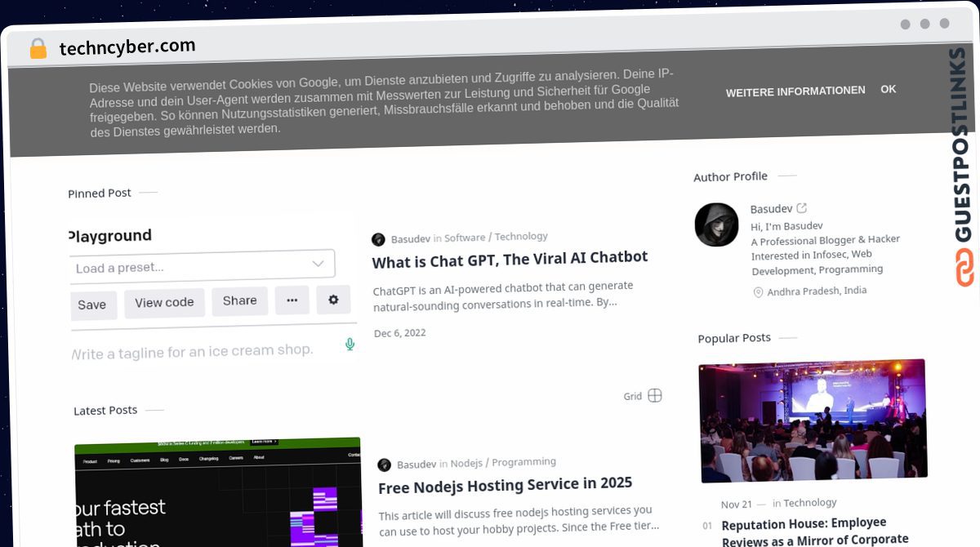Image resolution: width=980 pixels, height=547 pixels.
Task: Open 'What is Chat GPT' article title
Action: pyautogui.click(x=510, y=258)
